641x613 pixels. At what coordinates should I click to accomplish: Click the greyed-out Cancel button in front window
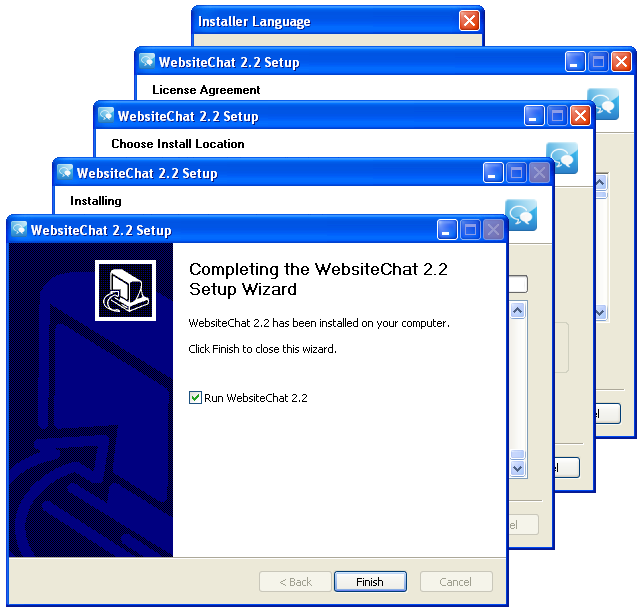pyautogui.click(x=456, y=581)
